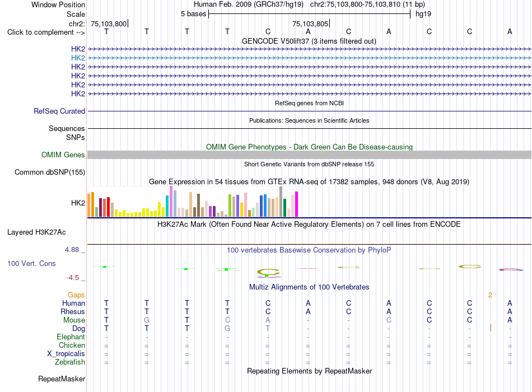This screenshot has height=392, width=532.
Task: Open the 100 Vert. Cons track label
Action: (31, 263)
